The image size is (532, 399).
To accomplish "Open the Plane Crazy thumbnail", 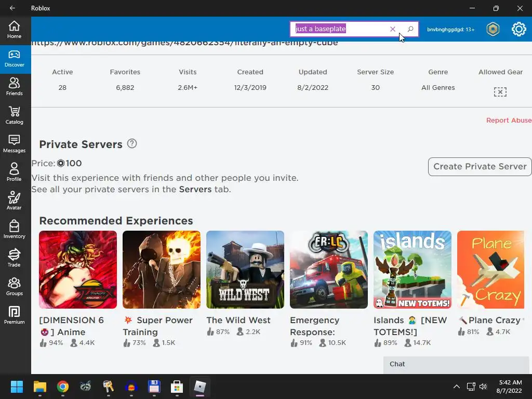I will pos(490,270).
